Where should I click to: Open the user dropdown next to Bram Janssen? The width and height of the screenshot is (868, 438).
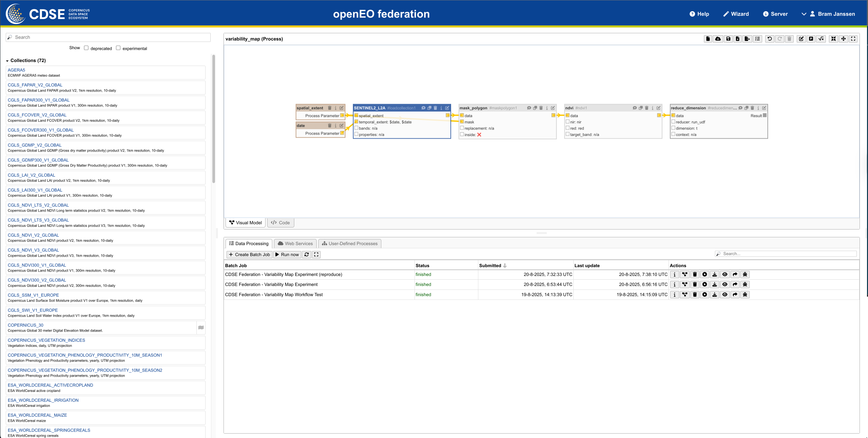coord(803,14)
